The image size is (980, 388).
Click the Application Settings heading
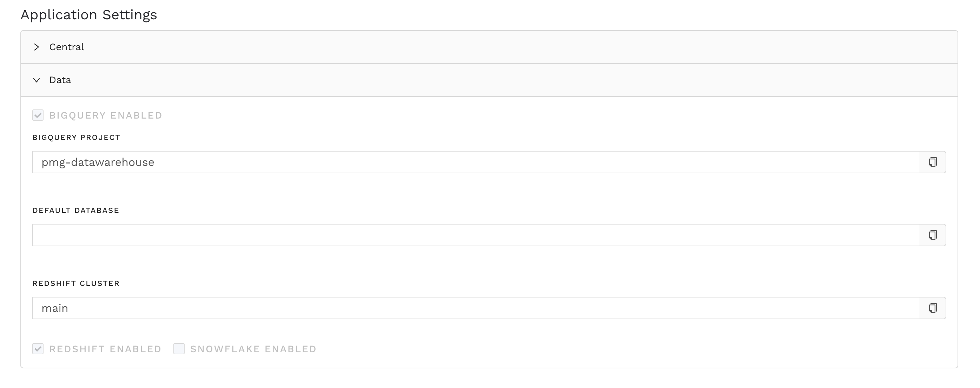click(89, 15)
